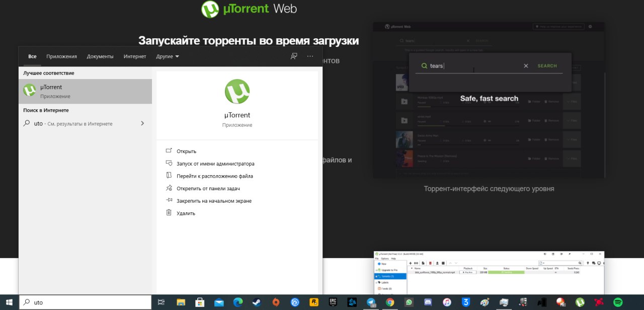Click the Поиск в Интернете heading
The image size is (644, 310).
pos(46,110)
